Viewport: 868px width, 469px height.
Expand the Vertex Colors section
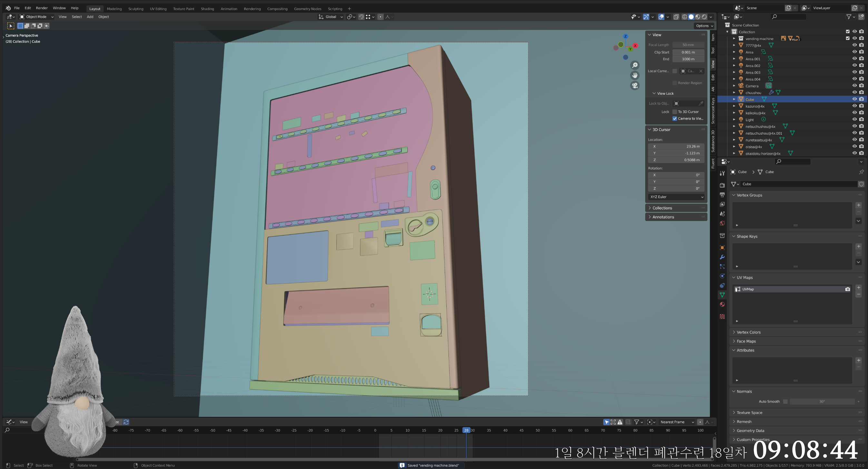click(x=748, y=332)
